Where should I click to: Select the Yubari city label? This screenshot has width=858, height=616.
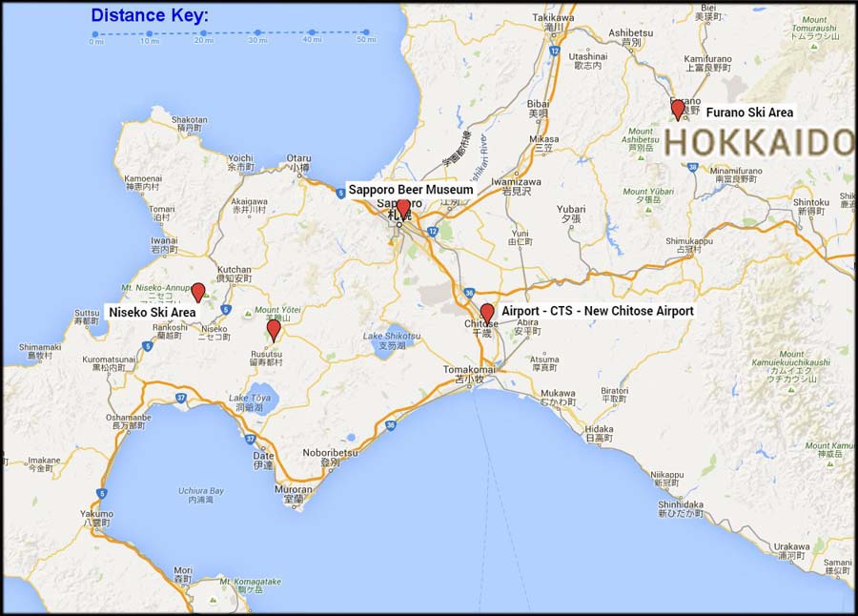[x=571, y=214]
